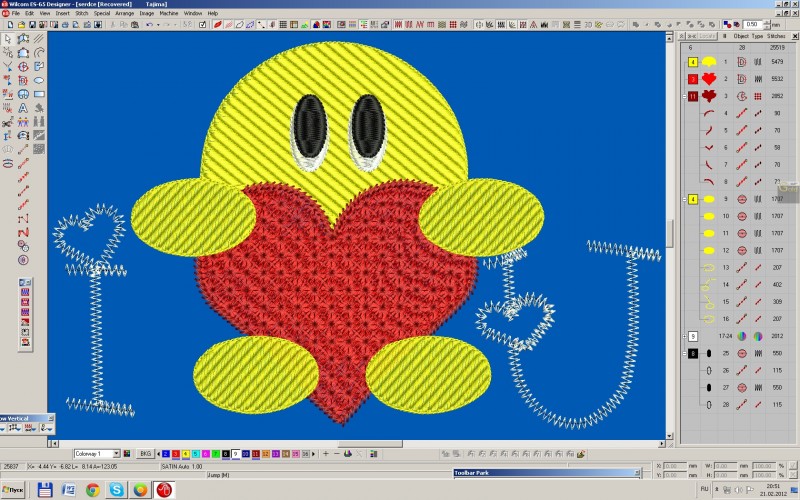Image resolution: width=800 pixels, height=500 pixels.
Task: Open the Arrange menu
Action: [x=124, y=13]
